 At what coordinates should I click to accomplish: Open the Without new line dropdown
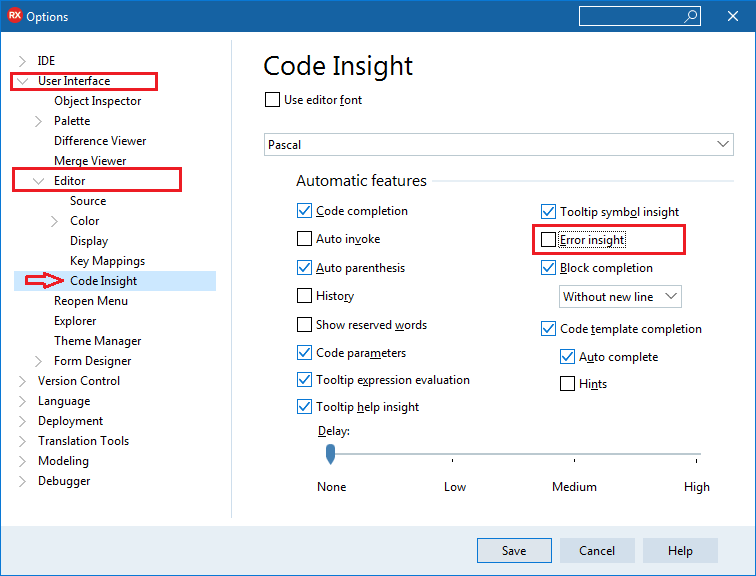pyautogui.click(x=620, y=296)
